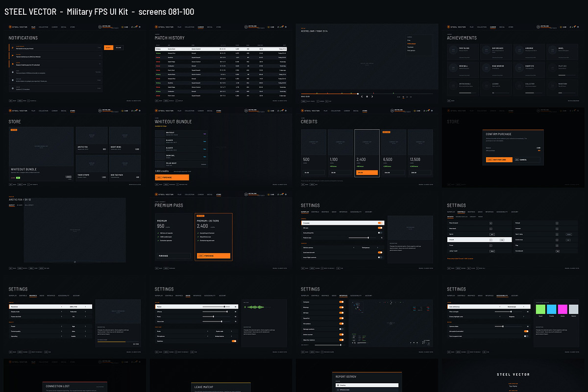Disable Compass in Interface settings
588x392 pixels.
coord(341,302)
